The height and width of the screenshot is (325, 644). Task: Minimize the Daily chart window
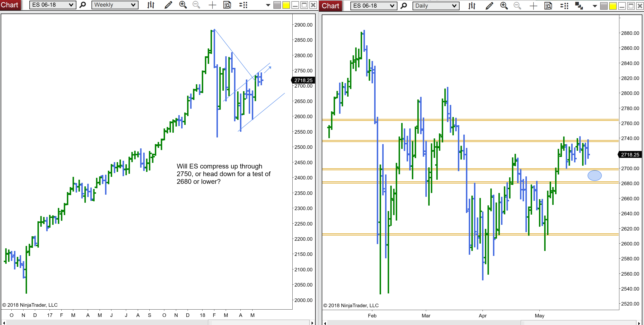[x=622, y=6]
